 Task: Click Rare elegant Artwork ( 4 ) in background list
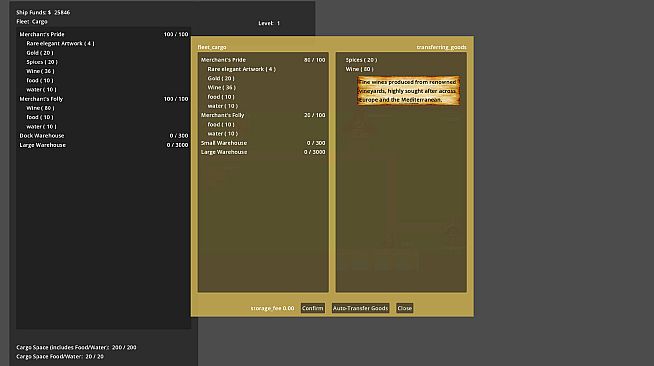[x=60, y=43]
